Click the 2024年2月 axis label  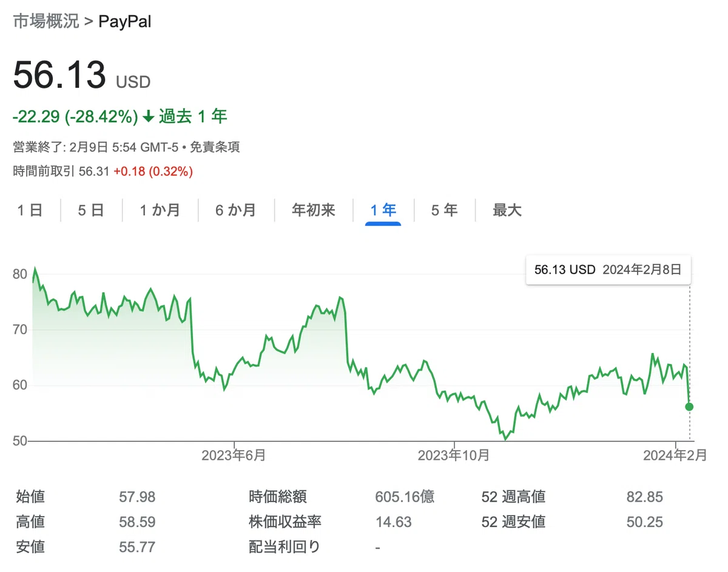tap(675, 456)
